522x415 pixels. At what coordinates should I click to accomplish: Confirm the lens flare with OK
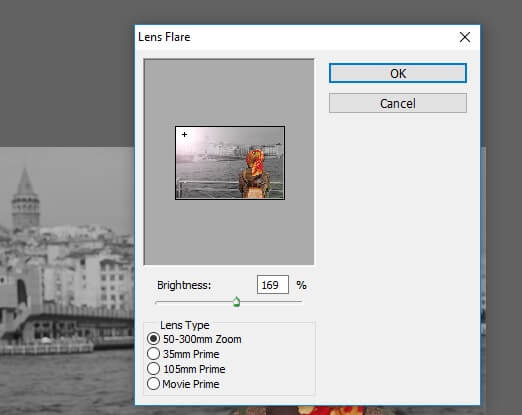398,73
